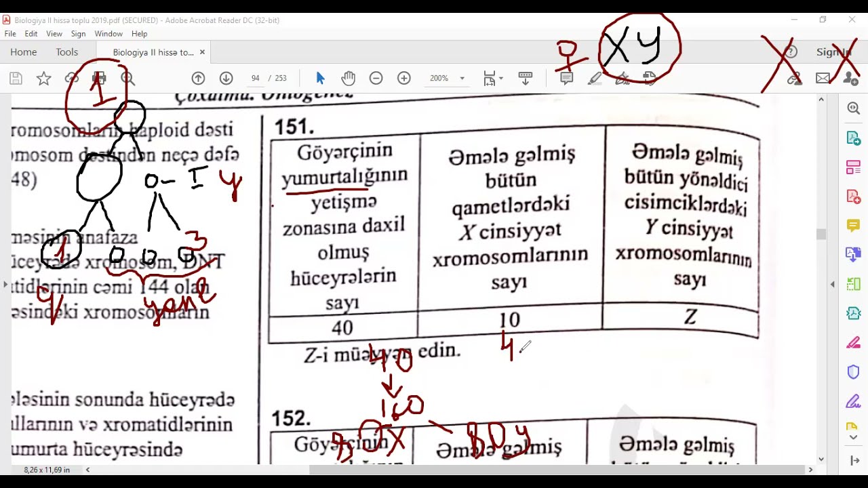Open the Edit PDF tool in the side pane

pyautogui.click(x=853, y=167)
